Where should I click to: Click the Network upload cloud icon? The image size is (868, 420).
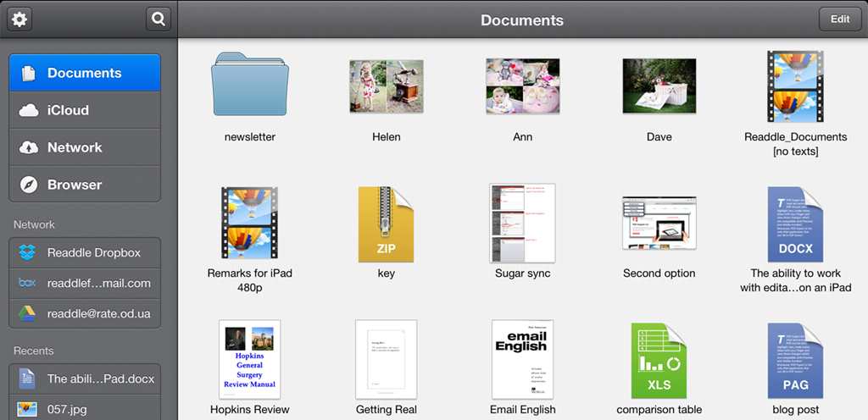click(28, 147)
